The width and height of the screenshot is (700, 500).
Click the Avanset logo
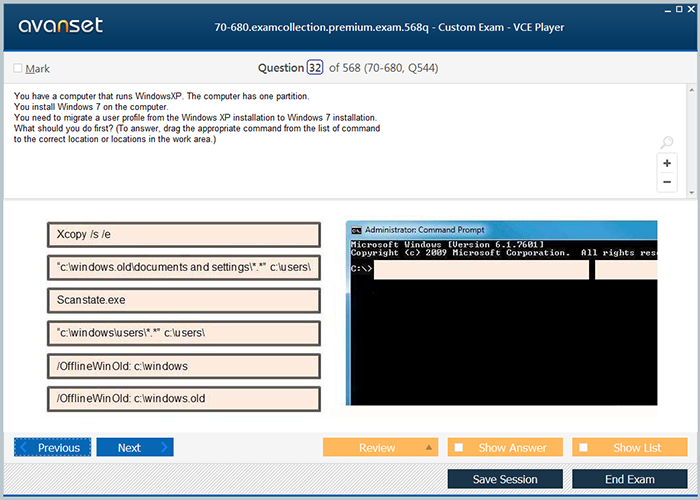tap(61, 25)
